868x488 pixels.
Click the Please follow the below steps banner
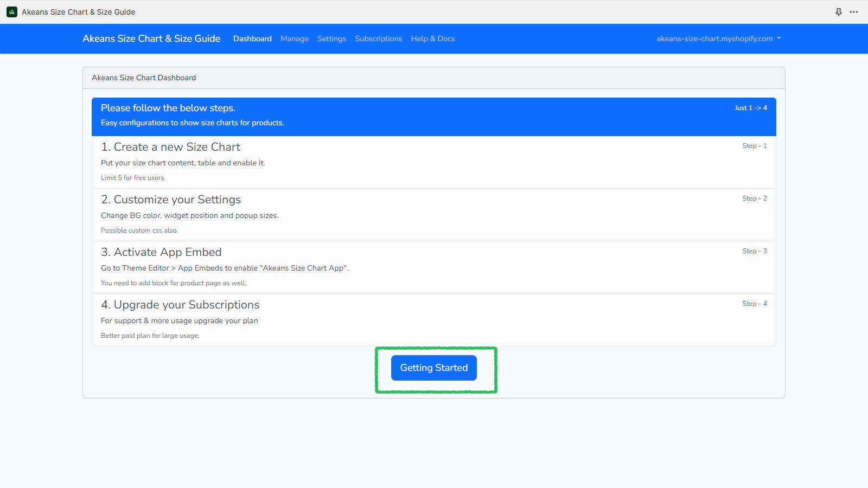click(x=168, y=108)
